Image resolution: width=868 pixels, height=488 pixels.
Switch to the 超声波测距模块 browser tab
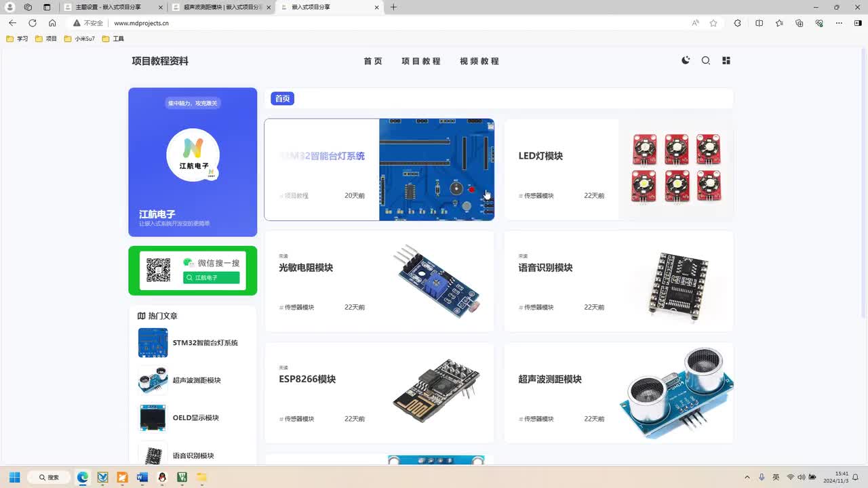(220, 7)
